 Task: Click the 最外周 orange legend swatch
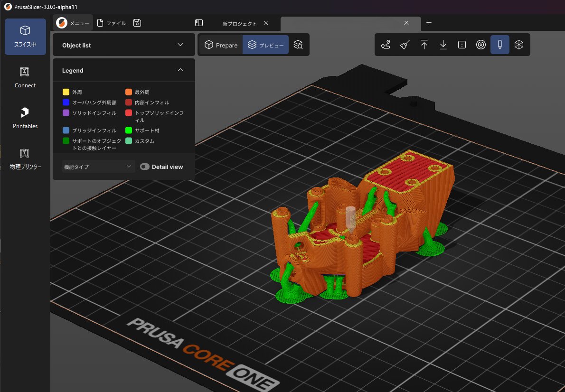(x=129, y=92)
